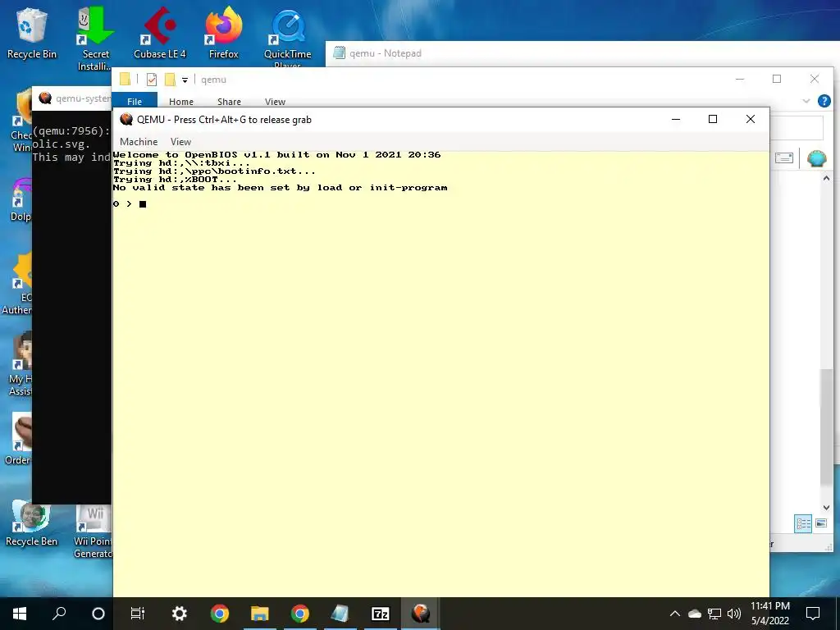The image size is (840, 630).
Task: Open Settings gear on the taskbar
Action: pyautogui.click(x=179, y=614)
